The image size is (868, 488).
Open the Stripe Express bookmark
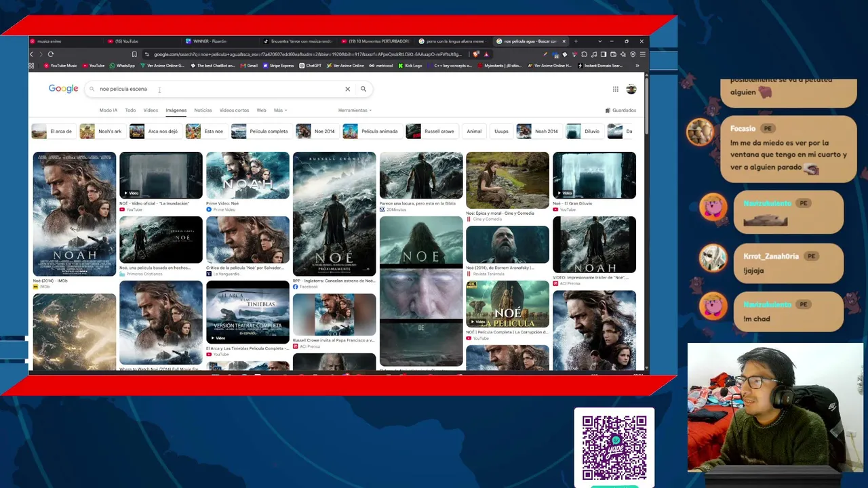279,66
